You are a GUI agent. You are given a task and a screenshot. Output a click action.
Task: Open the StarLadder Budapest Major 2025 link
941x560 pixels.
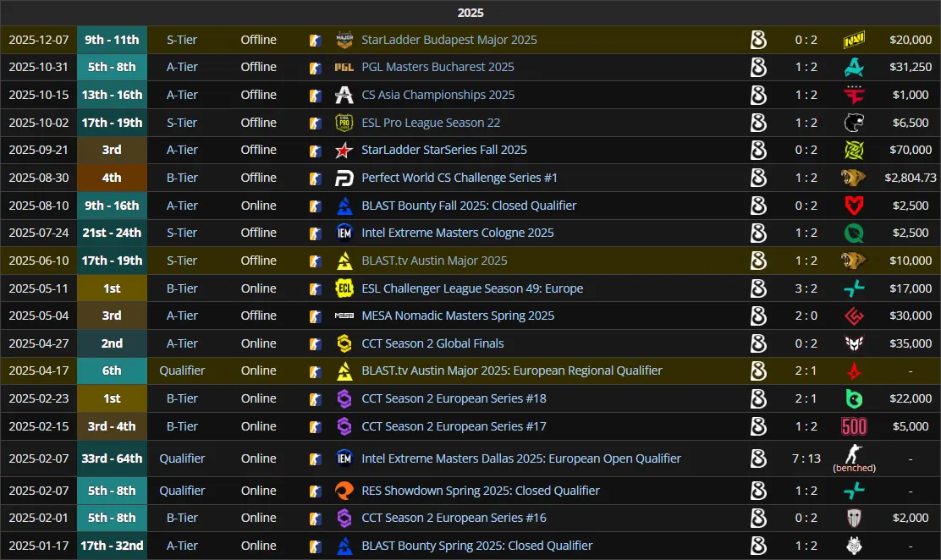tap(448, 40)
